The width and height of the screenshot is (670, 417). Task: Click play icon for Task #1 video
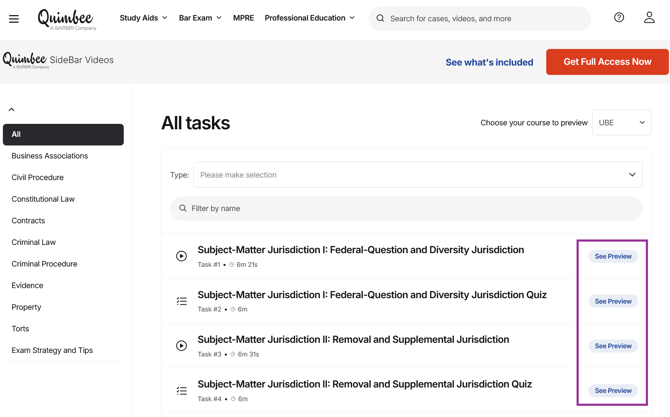pyautogui.click(x=181, y=256)
